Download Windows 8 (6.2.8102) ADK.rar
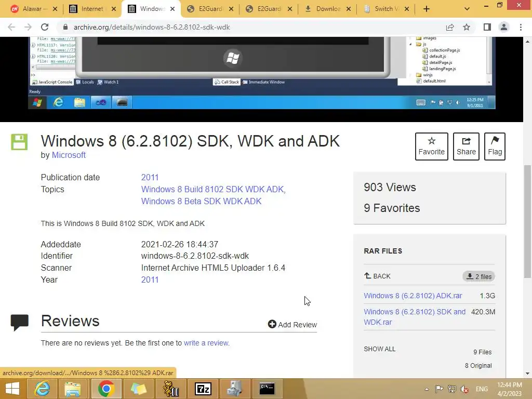The height and width of the screenshot is (399, 532). 413,296
